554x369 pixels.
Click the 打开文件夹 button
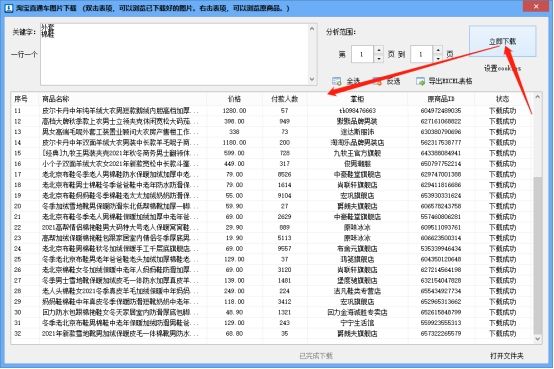507,356
